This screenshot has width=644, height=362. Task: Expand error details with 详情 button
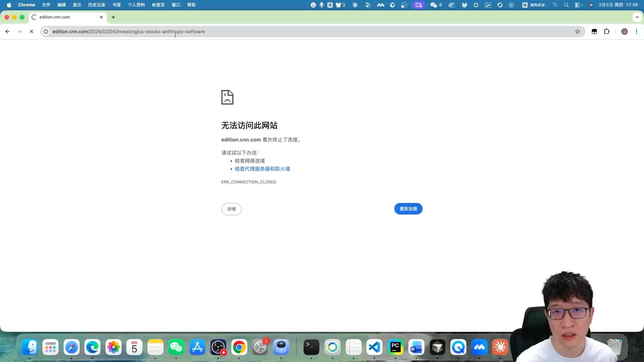point(231,209)
